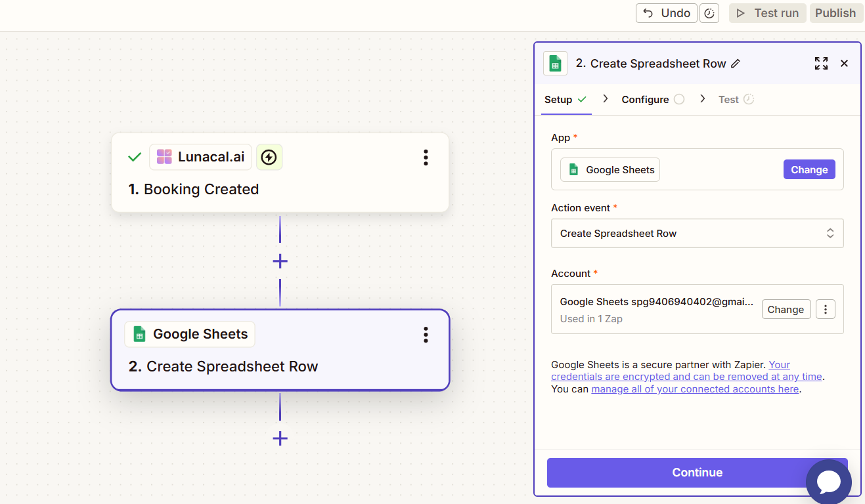Click the instant trigger lightning bolt icon
Image resolution: width=865 pixels, height=504 pixels.
[269, 157]
